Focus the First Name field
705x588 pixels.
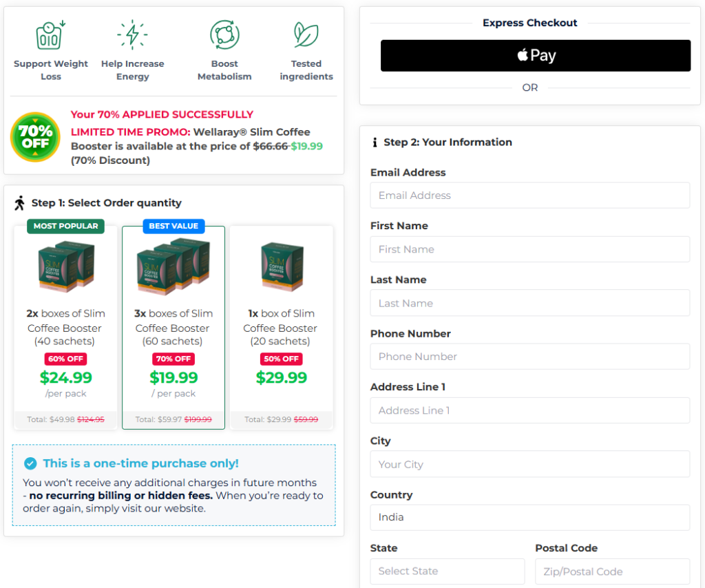tap(529, 249)
